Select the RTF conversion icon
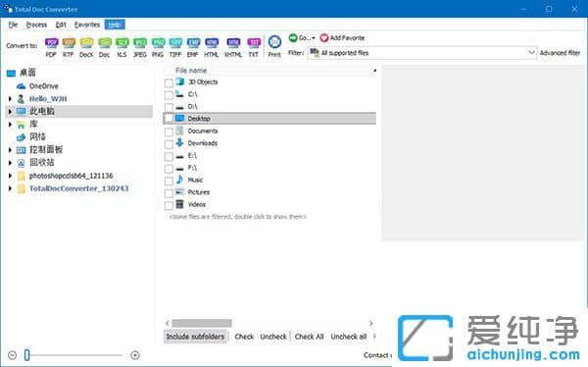This screenshot has height=367, width=588. click(x=69, y=42)
